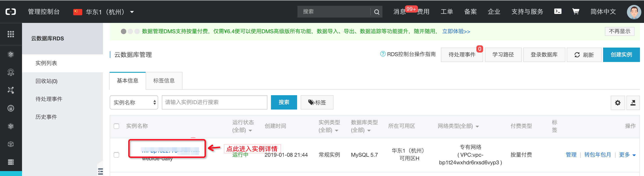Click the user avatar in header
Image resolution: width=644 pixels, height=176 pixels.
click(633, 12)
